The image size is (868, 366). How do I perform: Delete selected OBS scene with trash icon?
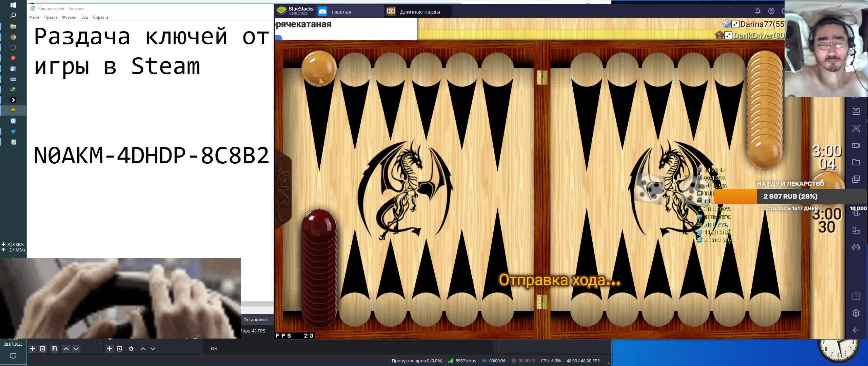click(x=42, y=348)
